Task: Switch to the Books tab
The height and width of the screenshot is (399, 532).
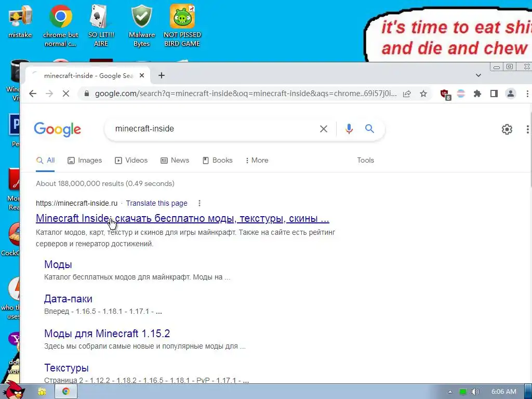Action: coord(218,161)
